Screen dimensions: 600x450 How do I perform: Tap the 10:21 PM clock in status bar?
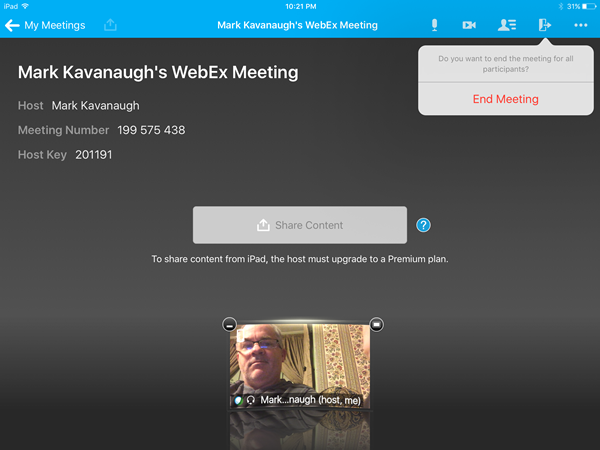pyautogui.click(x=301, y=7)
